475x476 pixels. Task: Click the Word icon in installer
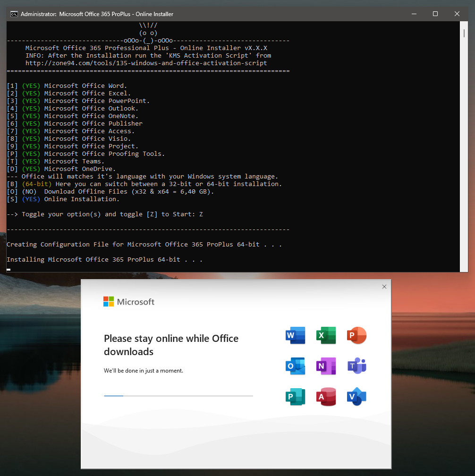[x=296, y=336]
